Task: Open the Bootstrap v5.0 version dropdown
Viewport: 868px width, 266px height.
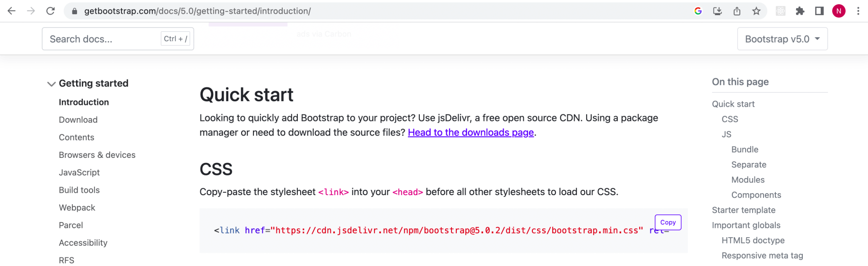Action: 782,39
